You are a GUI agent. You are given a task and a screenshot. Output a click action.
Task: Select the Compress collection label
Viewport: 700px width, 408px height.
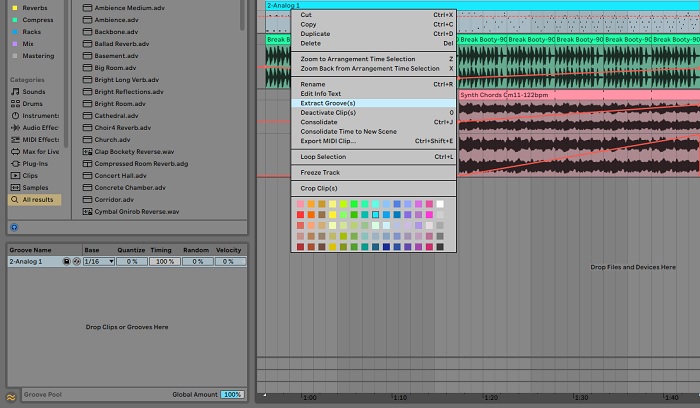point(33,20)
